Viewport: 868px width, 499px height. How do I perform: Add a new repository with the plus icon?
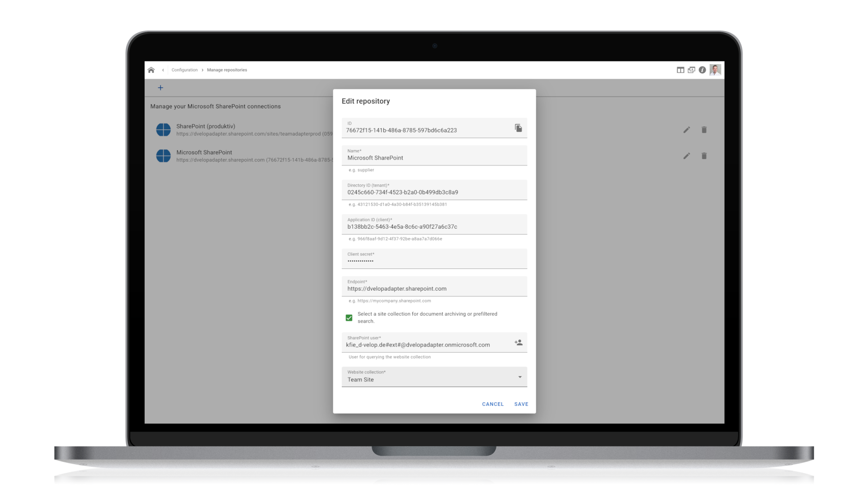[x=160, y=87]
